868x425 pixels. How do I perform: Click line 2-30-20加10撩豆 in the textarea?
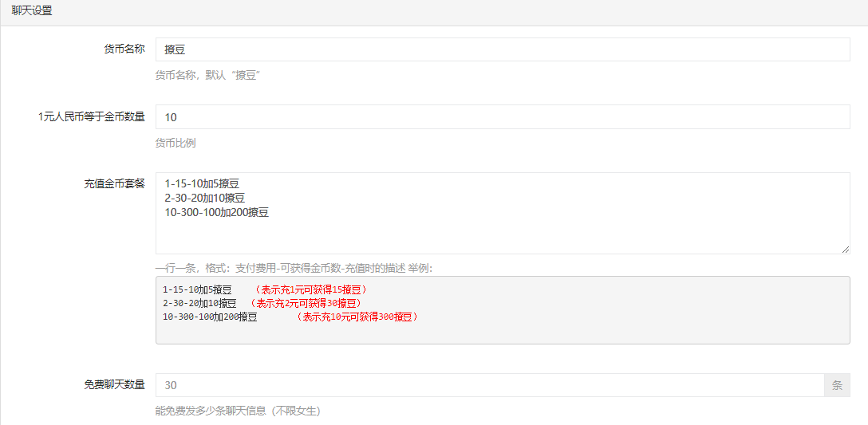[x=204, y=198]
